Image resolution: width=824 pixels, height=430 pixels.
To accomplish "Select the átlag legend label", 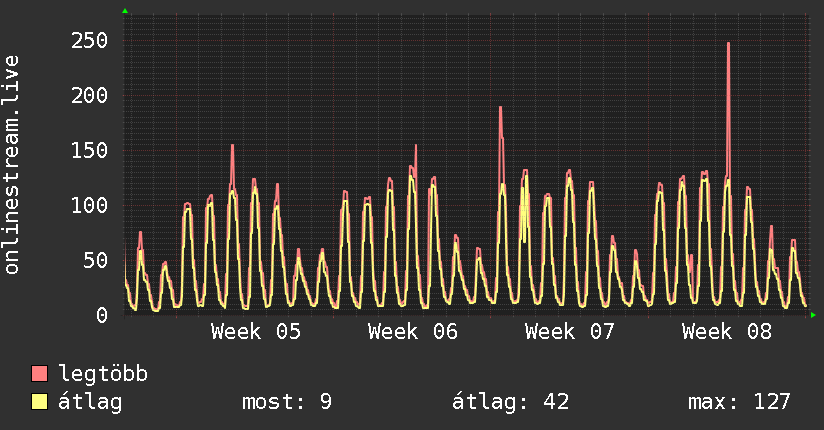I will pos(90,402).
